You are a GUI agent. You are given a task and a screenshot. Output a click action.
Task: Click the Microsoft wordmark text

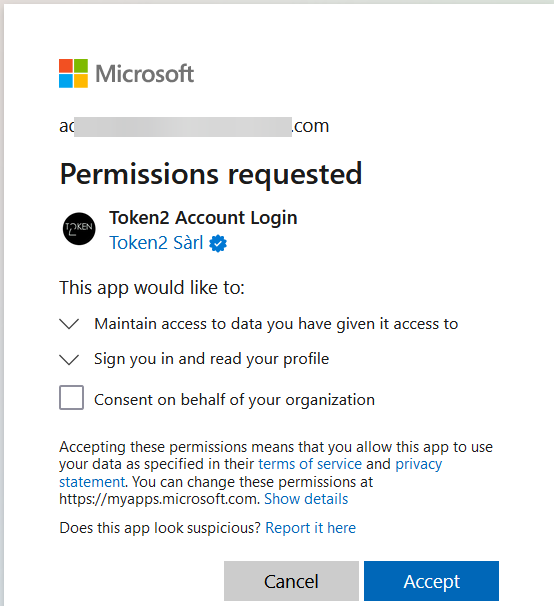coord(145,73)
